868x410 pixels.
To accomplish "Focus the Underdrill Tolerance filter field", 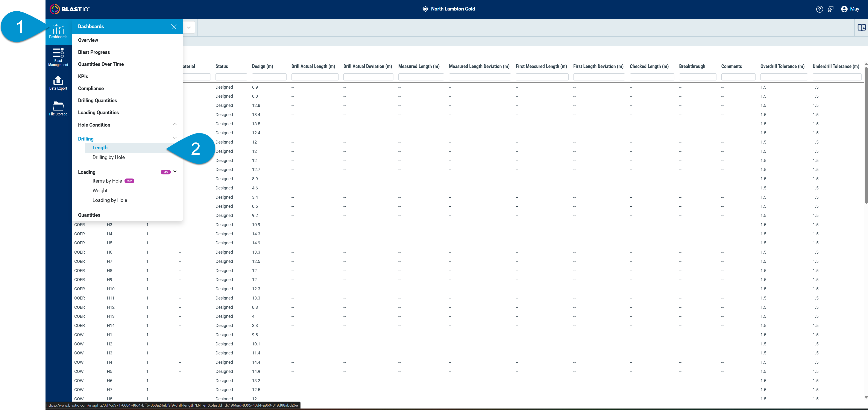I will point(837,77).
